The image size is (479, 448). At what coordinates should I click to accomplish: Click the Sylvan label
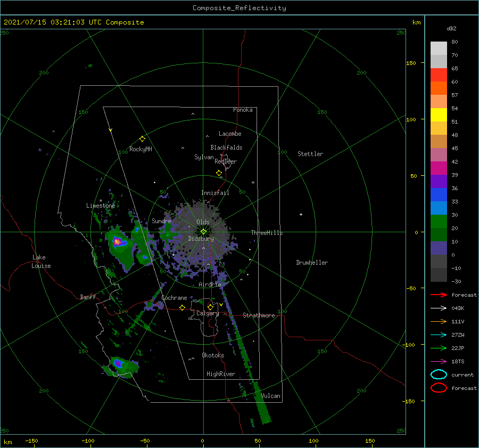[204, 157]
